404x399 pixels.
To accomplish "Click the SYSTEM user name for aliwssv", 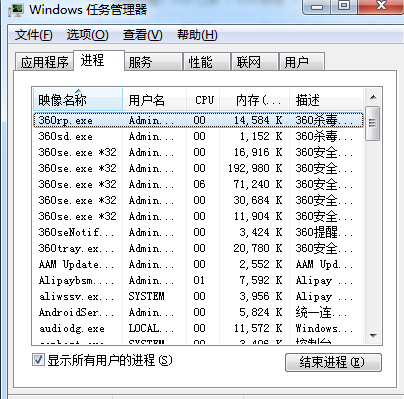I will (x=147, y=296).
